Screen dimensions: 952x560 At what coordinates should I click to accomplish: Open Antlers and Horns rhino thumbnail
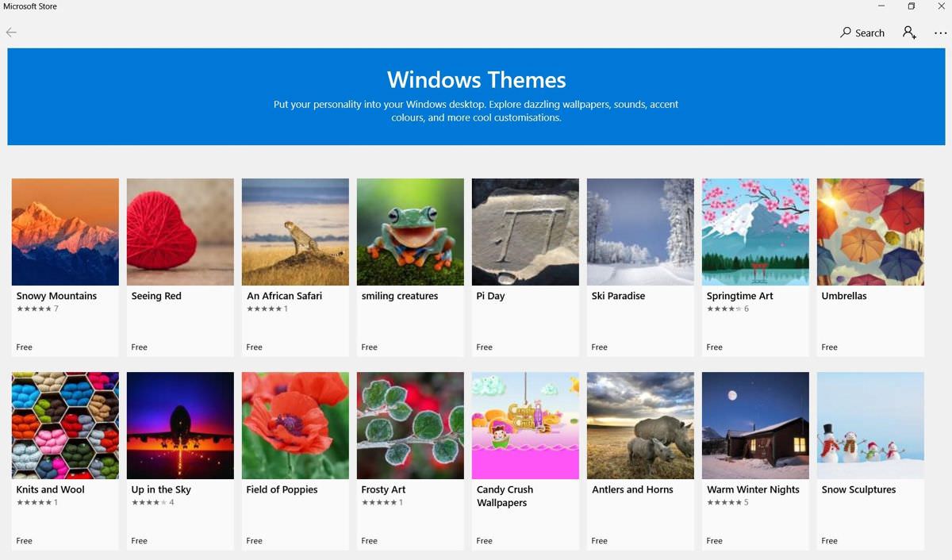(640, 425)
